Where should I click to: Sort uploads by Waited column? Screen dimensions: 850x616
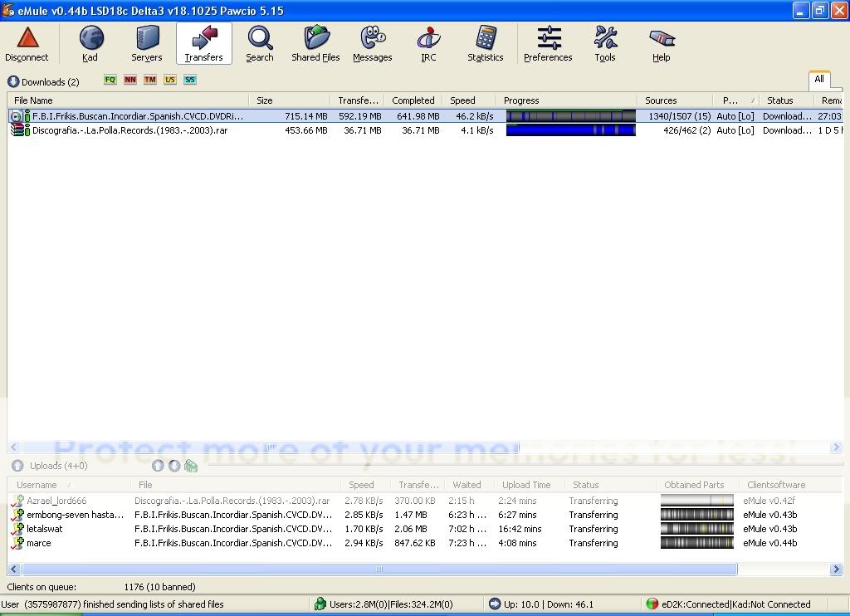click(x=470, y=485)
